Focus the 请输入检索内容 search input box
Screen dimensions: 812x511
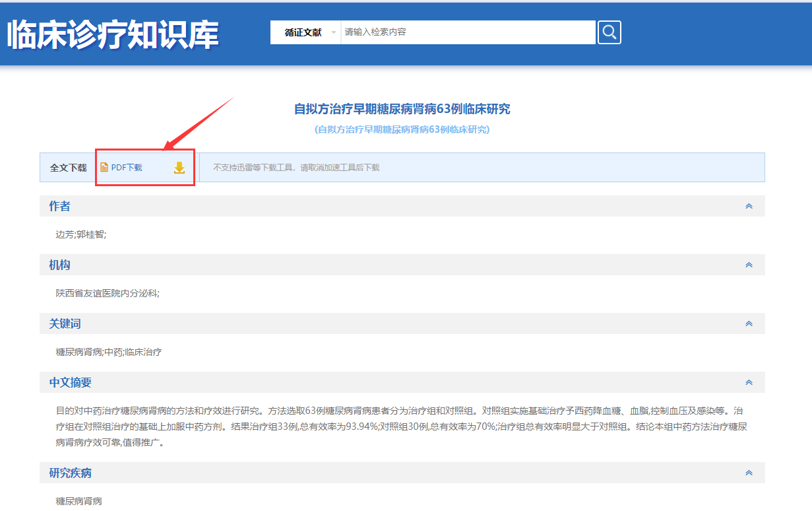coord(468,32)
